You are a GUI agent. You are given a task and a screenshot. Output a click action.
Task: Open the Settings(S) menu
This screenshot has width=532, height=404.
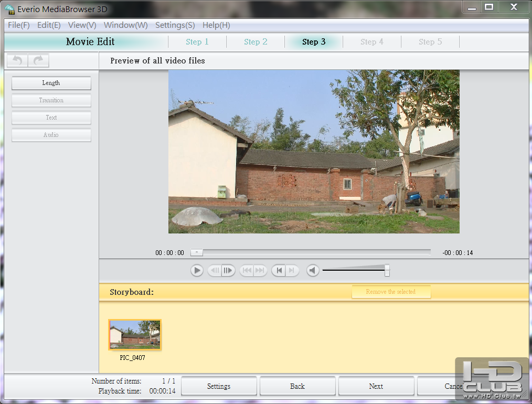tap(175, 25)
